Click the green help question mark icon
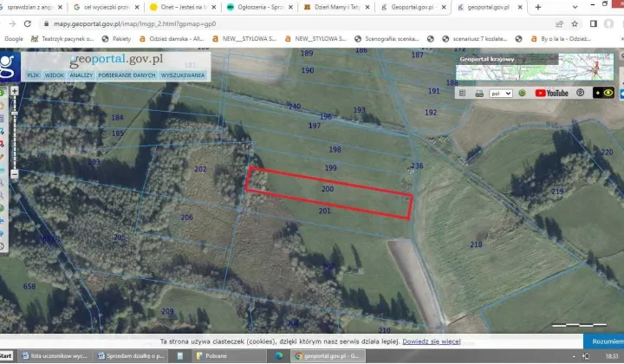 point(522,93)
